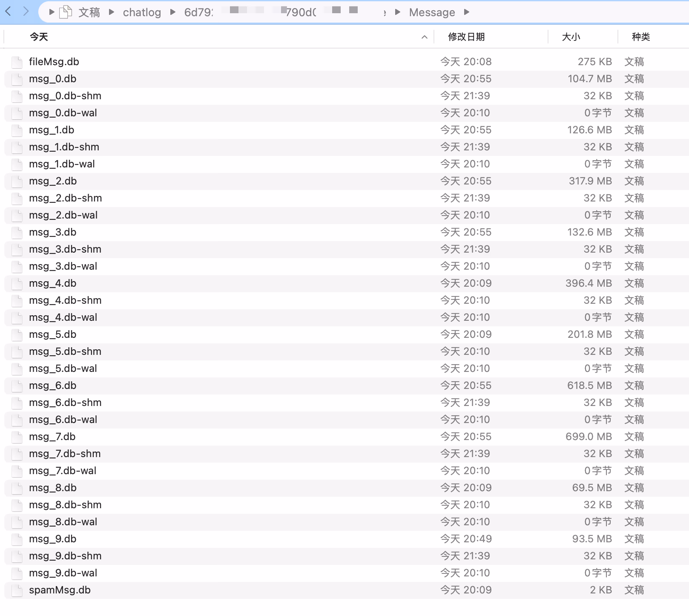
Task: Select the msg_2.db-wal file
Action: point(63,215)
